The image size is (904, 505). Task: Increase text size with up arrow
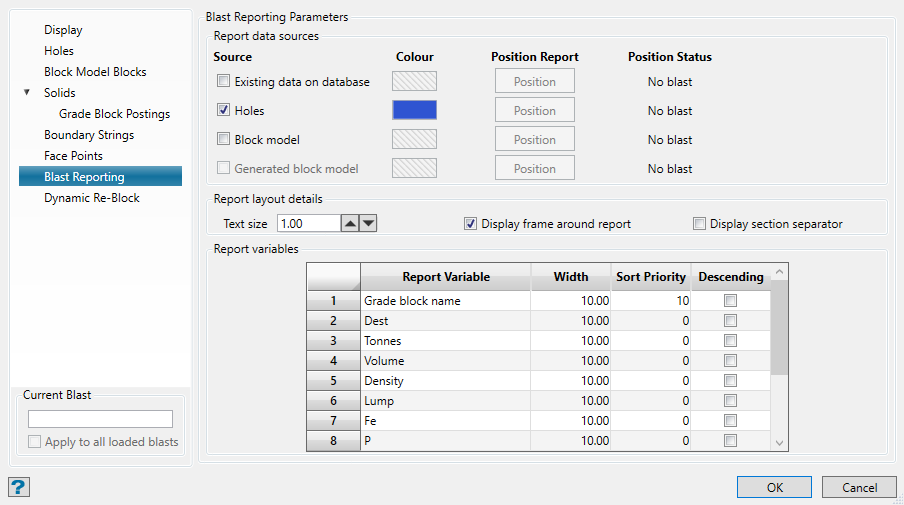click(350, 224)
